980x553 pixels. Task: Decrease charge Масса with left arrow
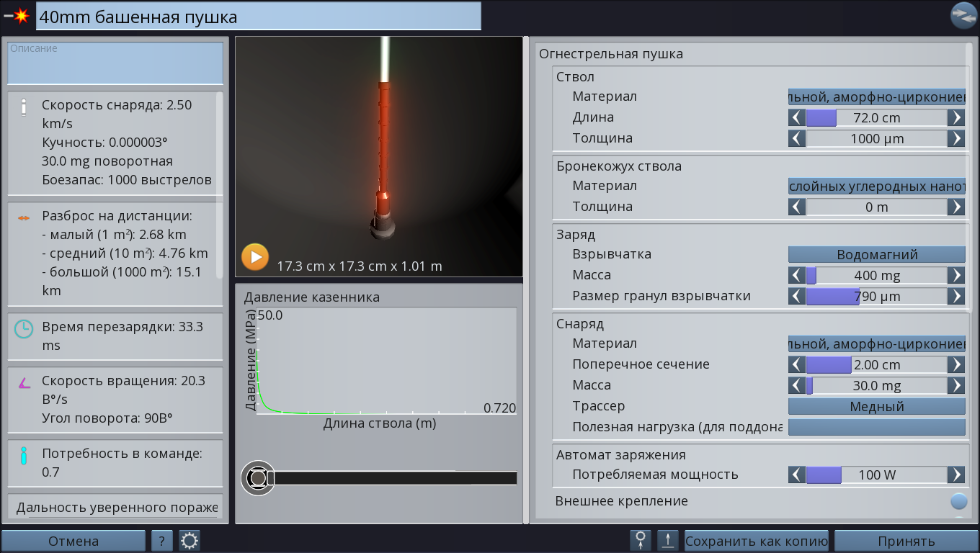(x=796, y=275)
